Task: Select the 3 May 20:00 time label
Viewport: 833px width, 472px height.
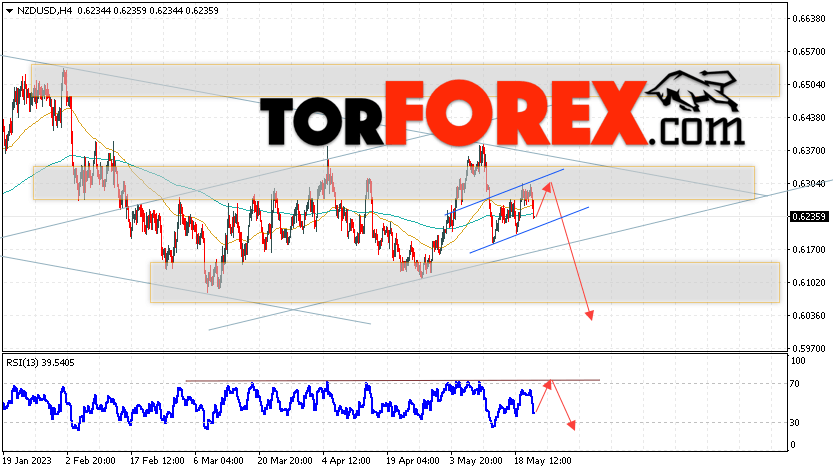Action: tap(476, 460)
